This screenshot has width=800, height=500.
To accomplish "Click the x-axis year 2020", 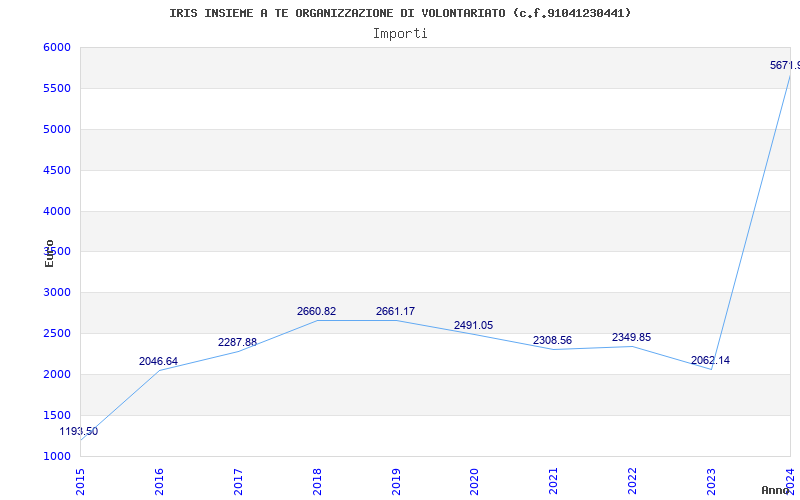I will (474, 482).
